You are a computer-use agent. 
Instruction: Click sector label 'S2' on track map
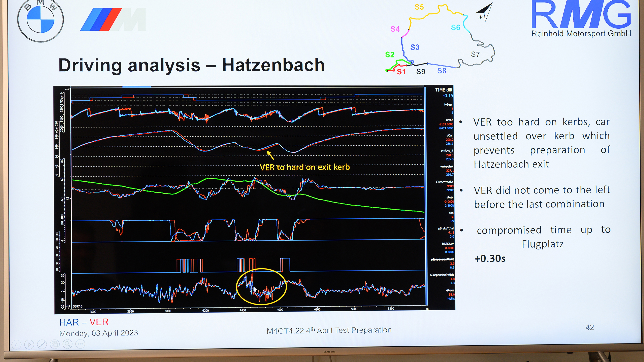pos(390,55)
